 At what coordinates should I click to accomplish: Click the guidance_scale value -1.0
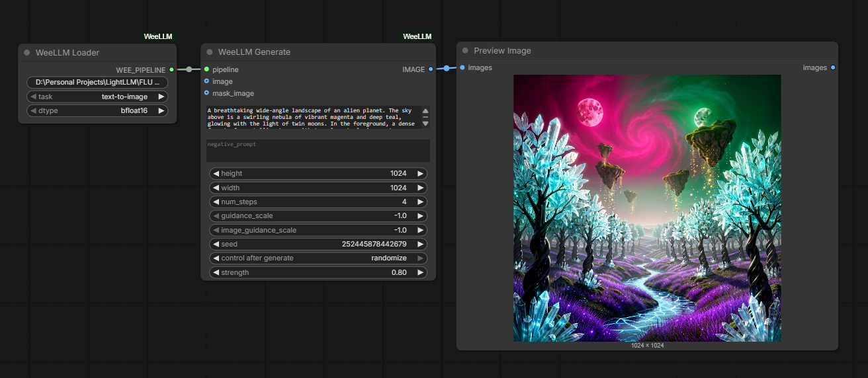(400, 216)
